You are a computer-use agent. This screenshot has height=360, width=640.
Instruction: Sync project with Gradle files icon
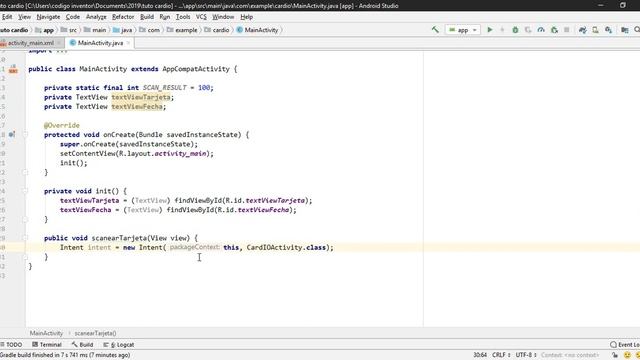582,30
